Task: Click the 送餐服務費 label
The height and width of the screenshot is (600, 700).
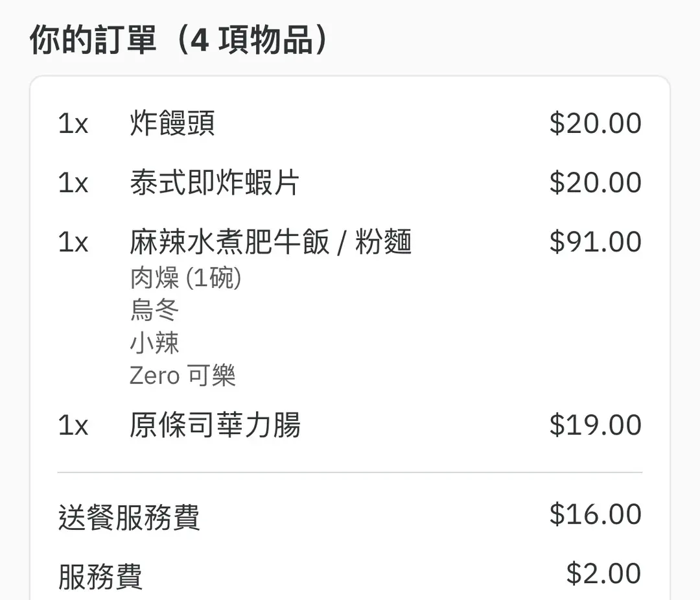Action: [x=129, y=518]
